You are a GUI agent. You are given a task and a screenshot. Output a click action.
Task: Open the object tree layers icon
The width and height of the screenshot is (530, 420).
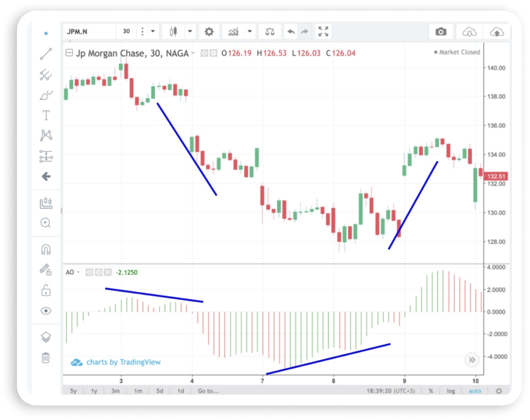46,337
